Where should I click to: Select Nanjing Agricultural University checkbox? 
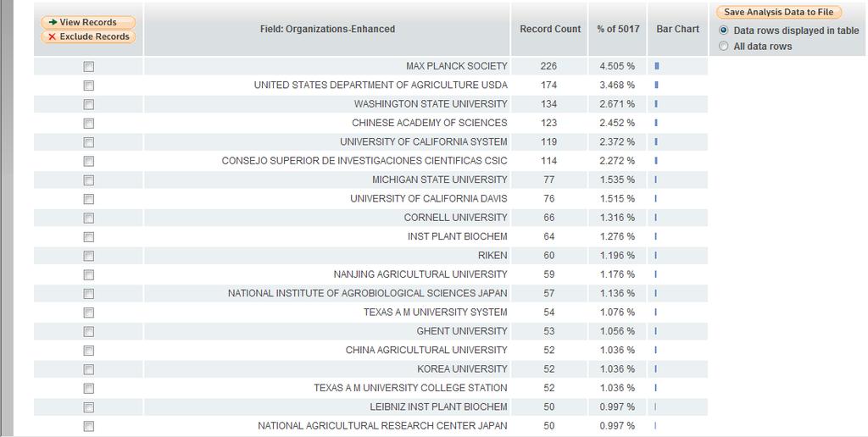tap(88, 274)
